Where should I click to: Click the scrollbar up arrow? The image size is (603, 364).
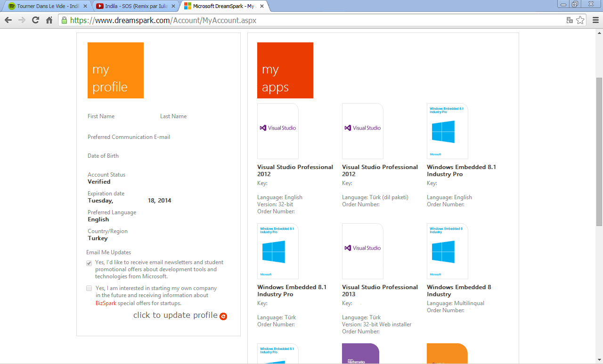tap(599, 32)
